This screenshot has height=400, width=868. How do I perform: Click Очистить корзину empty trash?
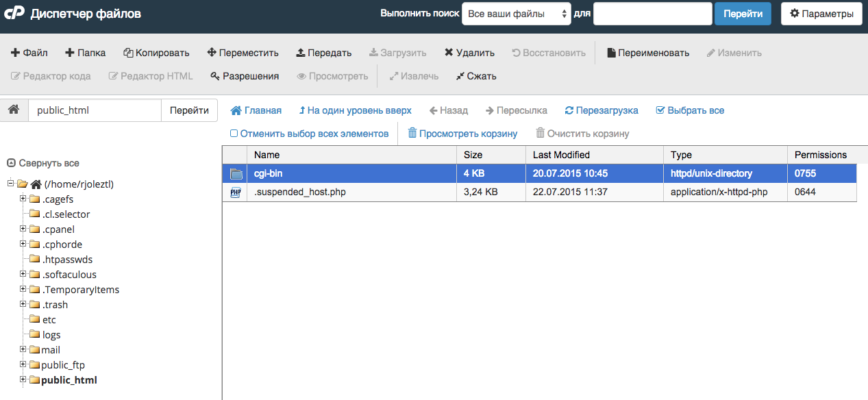point(582,134)
